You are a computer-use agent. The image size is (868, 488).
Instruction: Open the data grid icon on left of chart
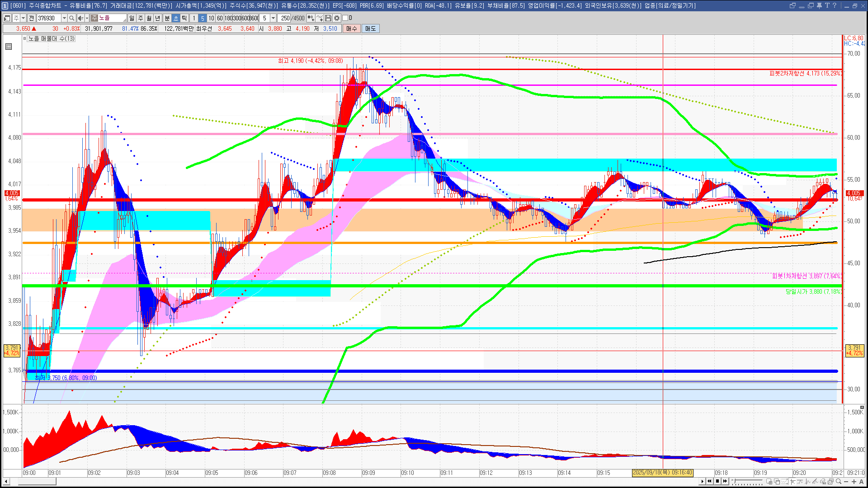coord(9,47)
